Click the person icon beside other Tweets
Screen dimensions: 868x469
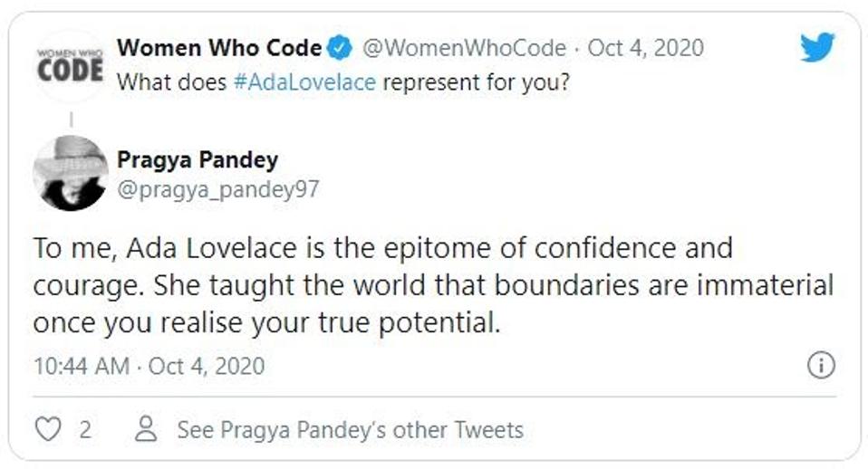pos(145,428)
